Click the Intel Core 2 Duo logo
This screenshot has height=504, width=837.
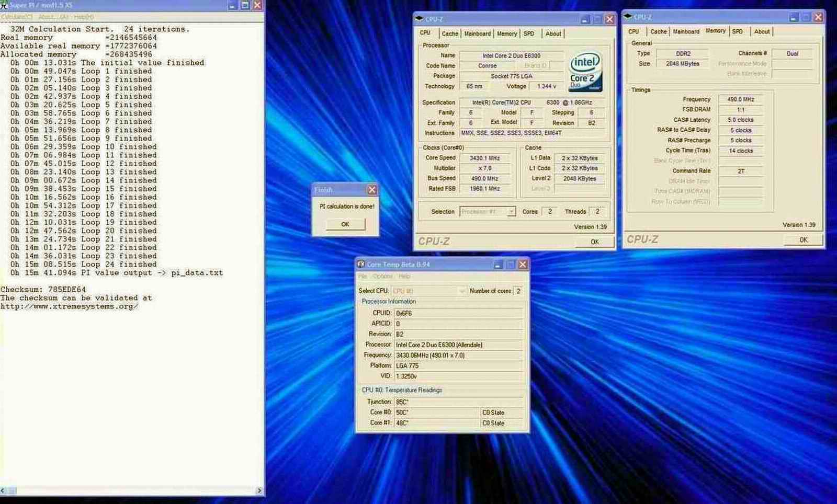click(x=585, y=72)
